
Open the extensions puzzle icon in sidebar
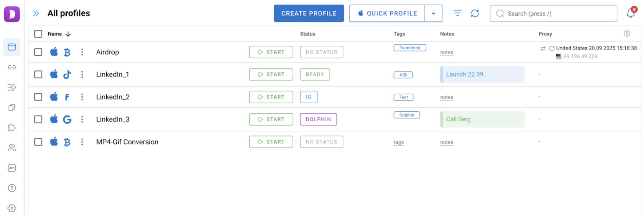click(12, 128)
